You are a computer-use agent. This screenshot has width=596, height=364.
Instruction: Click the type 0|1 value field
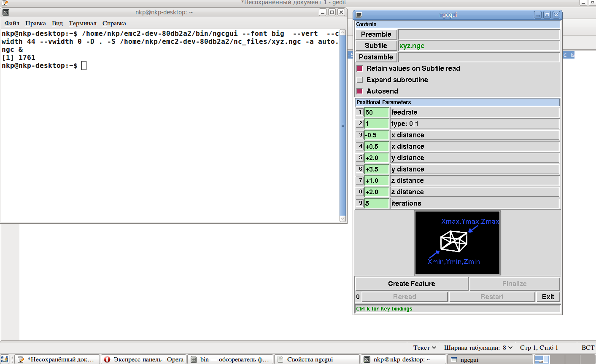pyautogui.click(x=376, y=123)
